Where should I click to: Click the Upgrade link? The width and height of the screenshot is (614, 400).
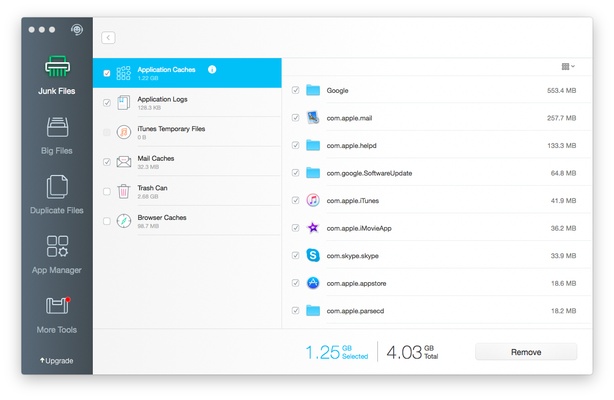(x=57, y=361)
